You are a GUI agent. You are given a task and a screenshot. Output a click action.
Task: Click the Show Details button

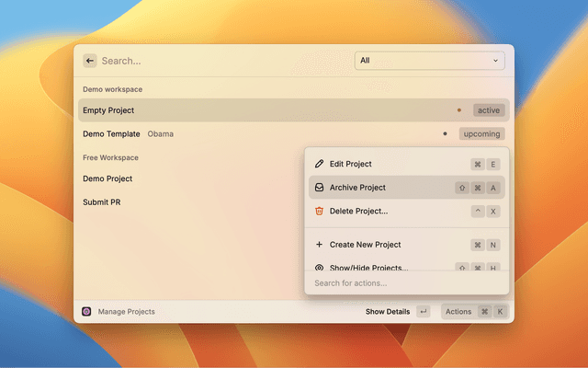(x=388, y=312)
